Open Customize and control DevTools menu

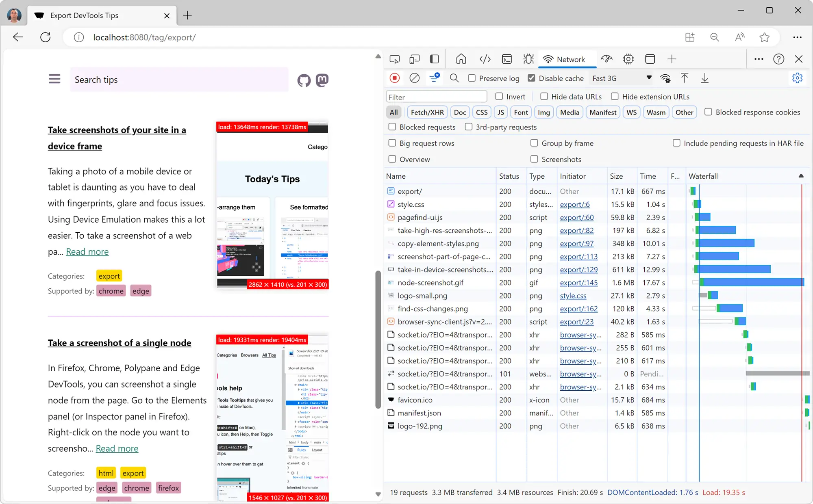(759, 59)
